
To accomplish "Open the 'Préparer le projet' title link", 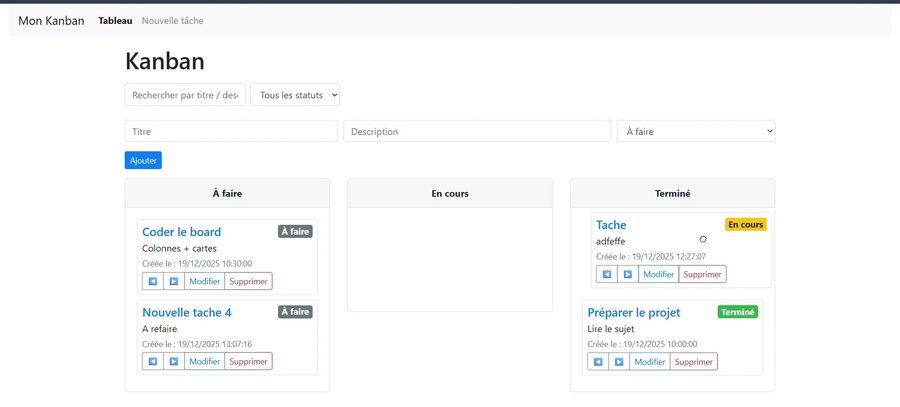I will pos(634,312).
